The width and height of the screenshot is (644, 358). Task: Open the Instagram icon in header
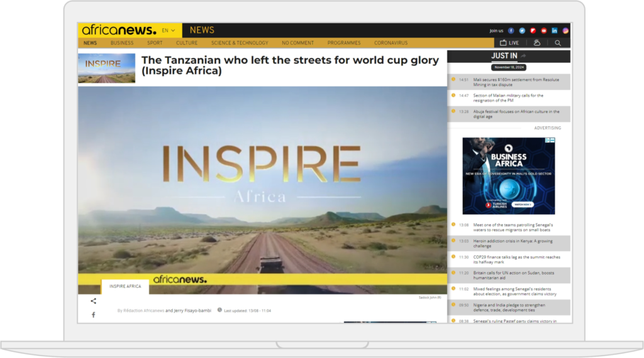tap(565, 31)
